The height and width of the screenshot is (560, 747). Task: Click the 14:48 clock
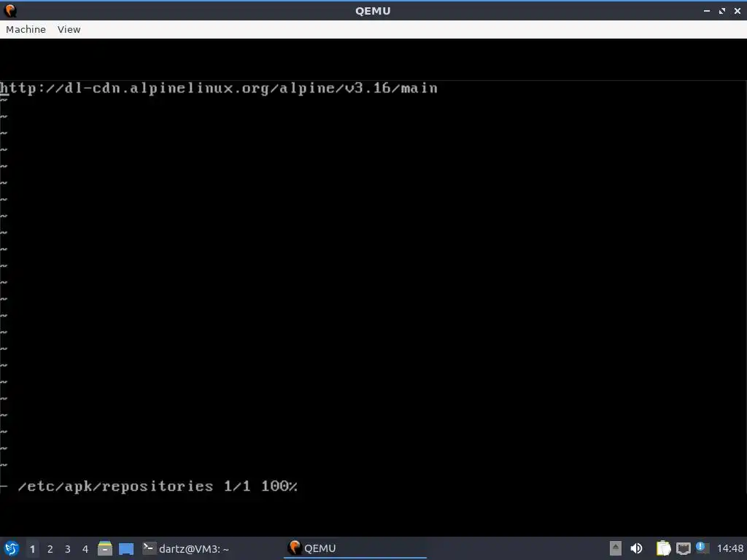pyautogui.click(x=729, y=548)
